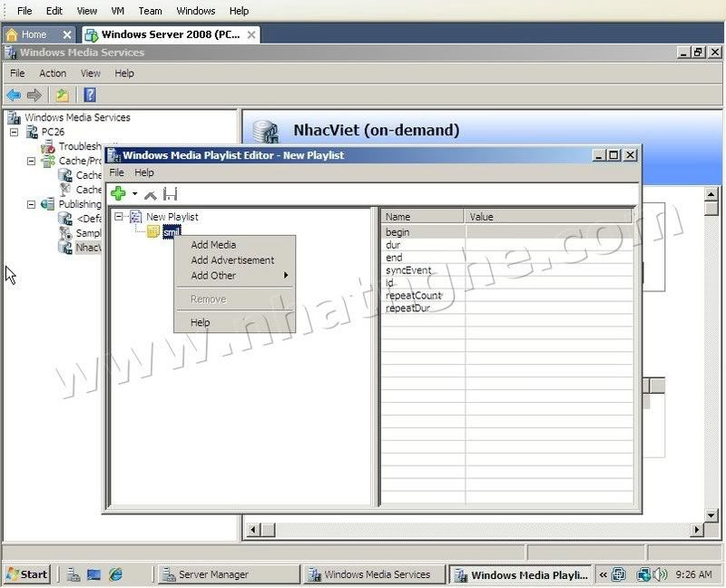Click Back arrow in Windows Media Services toolbar
The width and height of the screenshot is (726, 588).
coord(14,95)
